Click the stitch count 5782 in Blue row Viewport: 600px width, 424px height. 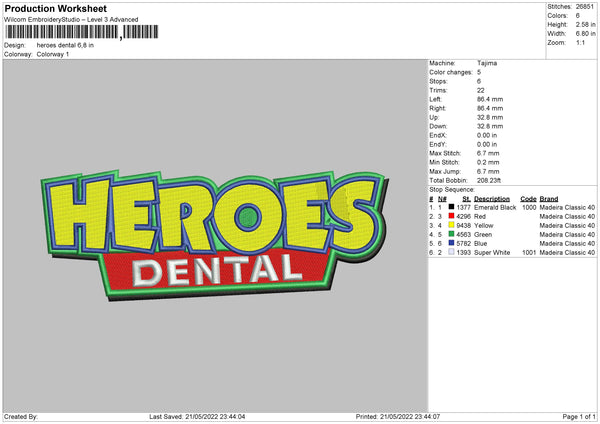463,243
